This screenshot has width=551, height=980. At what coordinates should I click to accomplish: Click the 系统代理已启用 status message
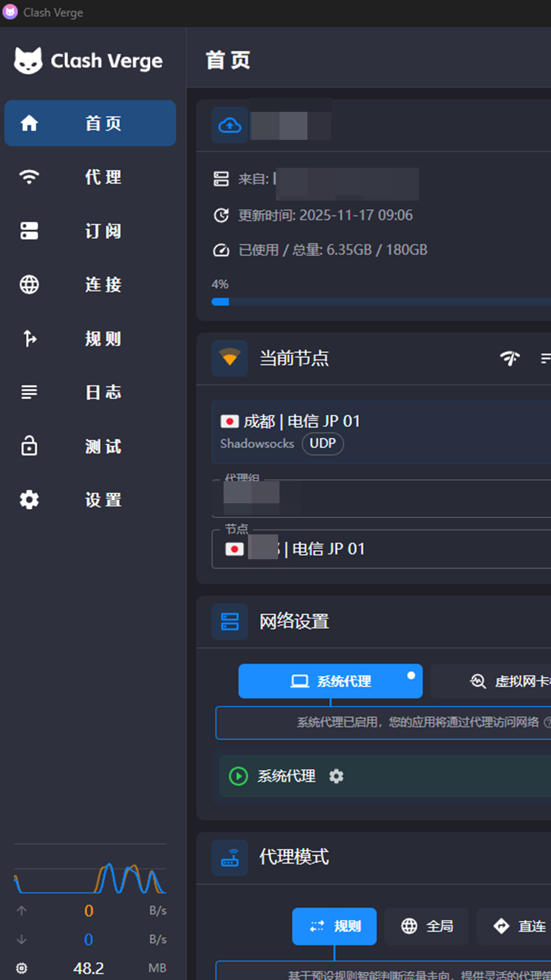[x=417, y=722]
